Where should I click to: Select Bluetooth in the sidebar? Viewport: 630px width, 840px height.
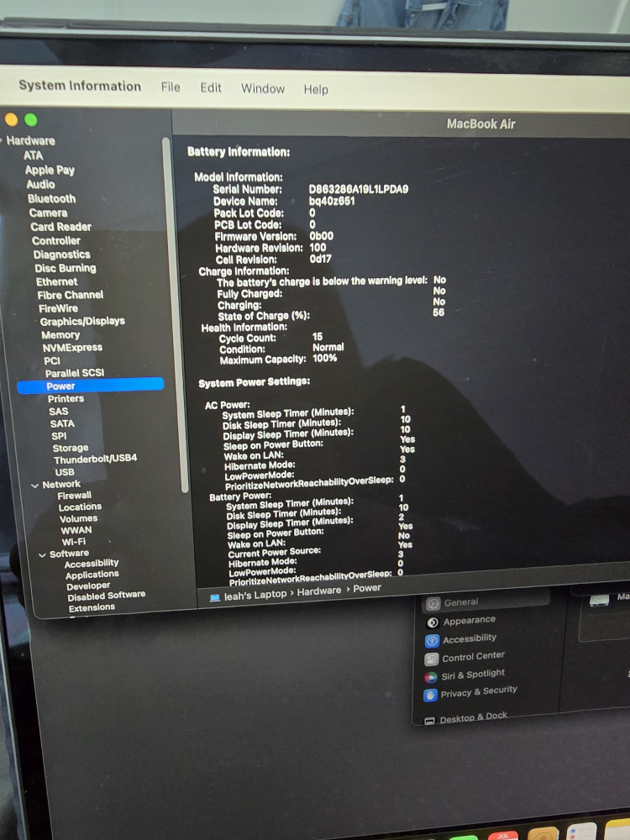(x=52, y=199)
